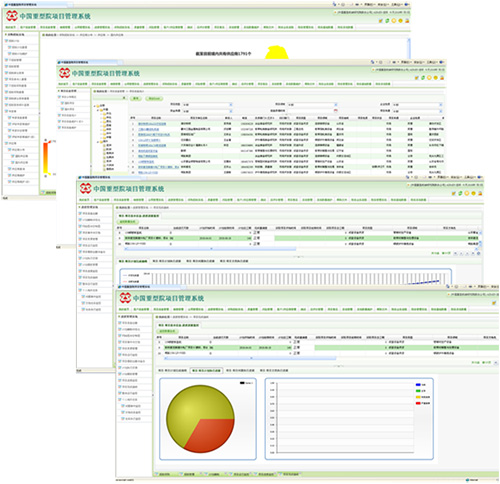The height and width of the screenshot is (484, 500).
Task: Select the highlighted green row in the pie-chart window table
Action: coord(327,347)
